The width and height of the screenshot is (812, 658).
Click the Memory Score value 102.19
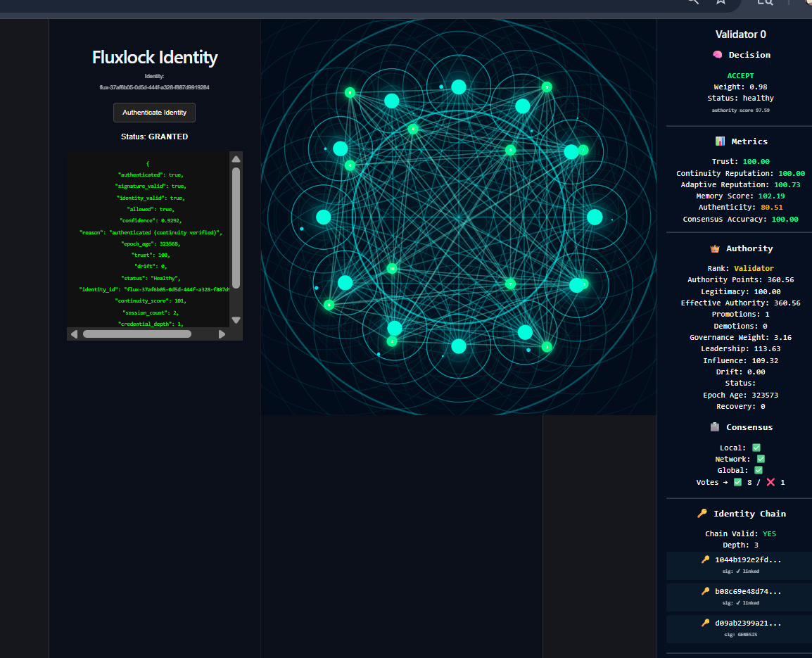(772, 196)
